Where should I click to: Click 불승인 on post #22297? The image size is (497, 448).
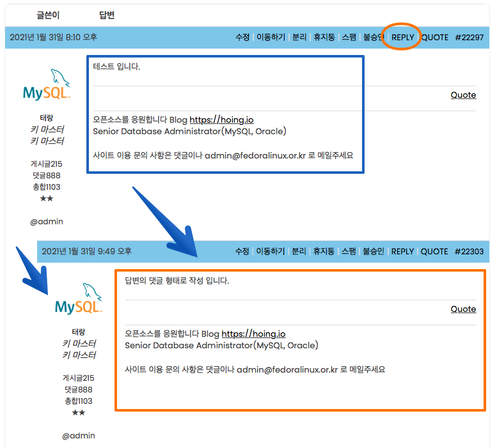click(x=374, y=37)
